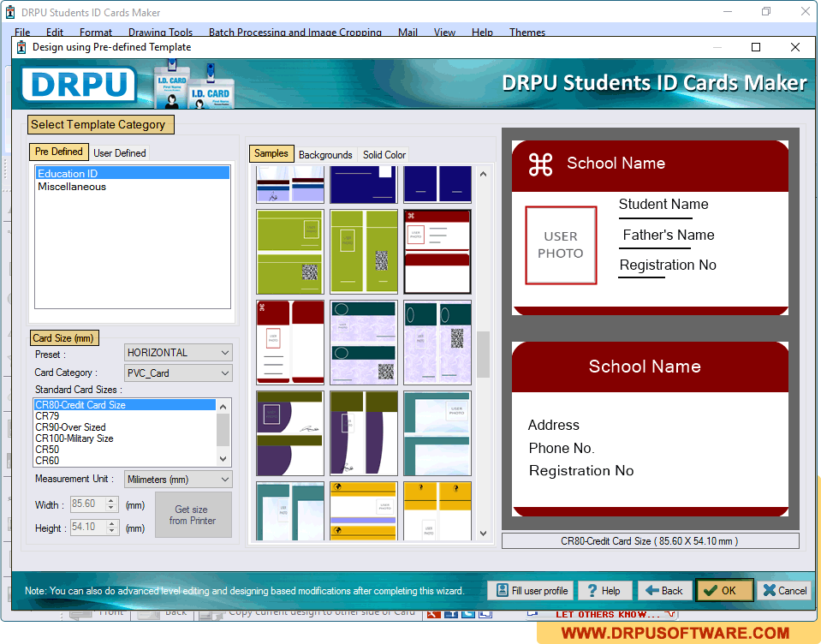The image size is (821, 644).
Task: Go Back to the previous wizard step
Action: (664, 591)
